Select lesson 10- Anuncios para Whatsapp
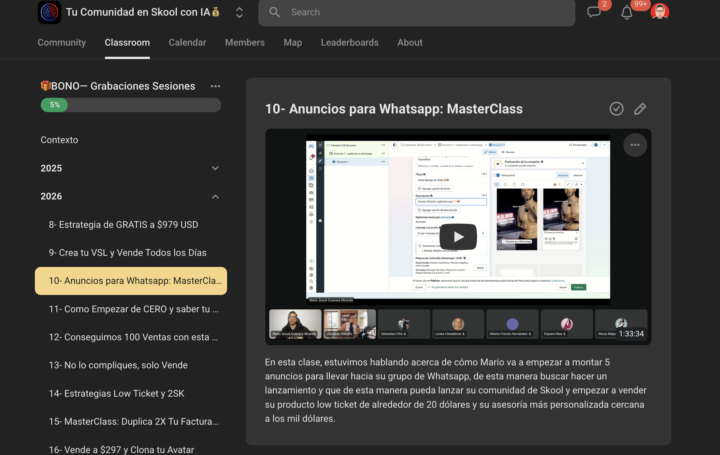This screenshot has height=455, width=720. point(131,281)
